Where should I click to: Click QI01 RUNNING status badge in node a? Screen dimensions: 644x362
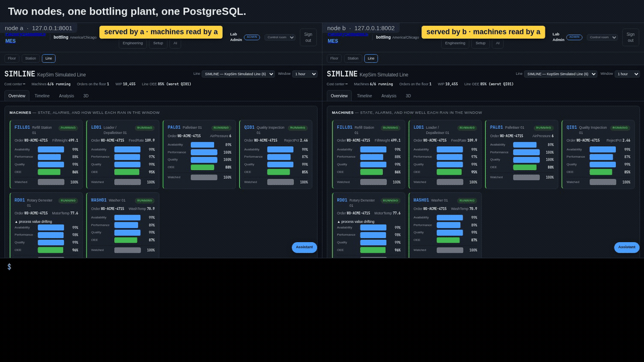coord(298,127)
